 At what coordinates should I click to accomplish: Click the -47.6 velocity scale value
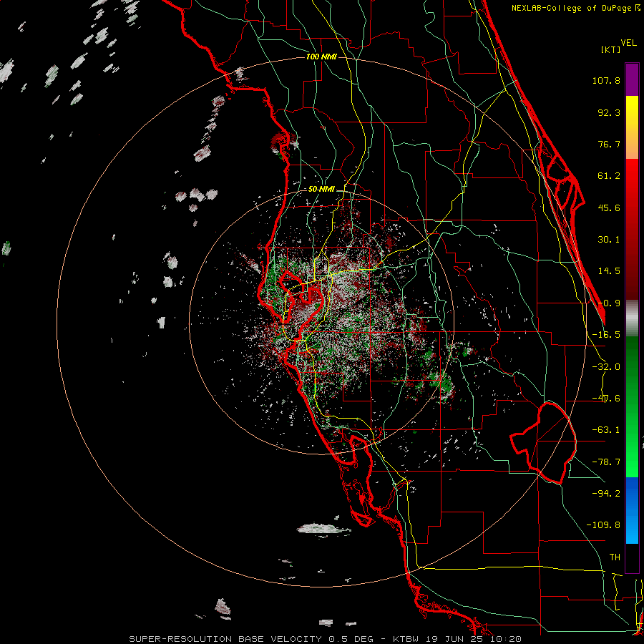click(606, 399)
